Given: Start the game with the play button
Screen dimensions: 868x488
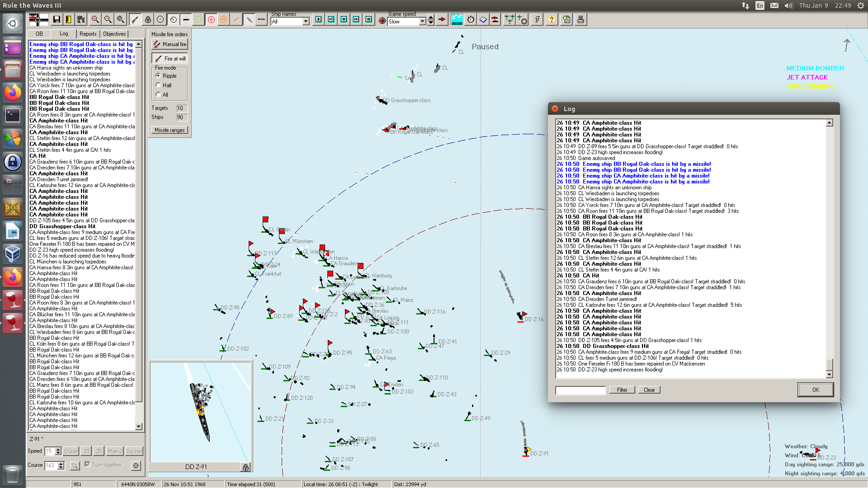Looking at the screenshot, I should tap(319, 19).
